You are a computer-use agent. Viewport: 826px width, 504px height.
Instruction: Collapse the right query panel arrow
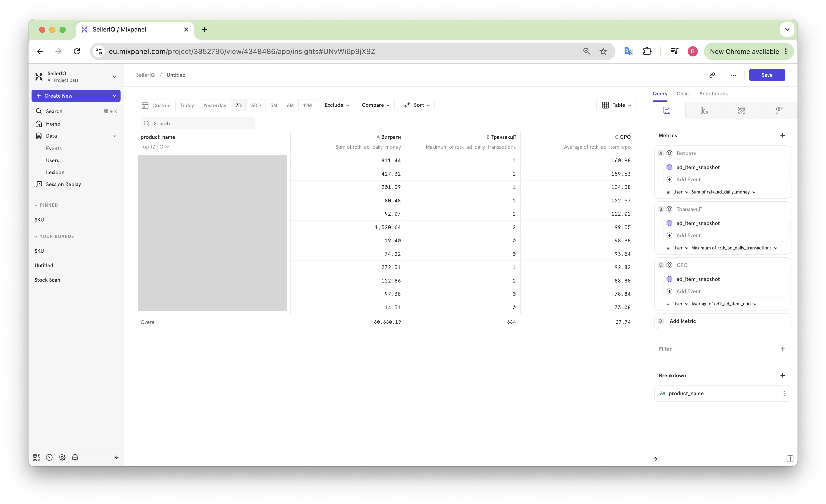click(656, 459)
